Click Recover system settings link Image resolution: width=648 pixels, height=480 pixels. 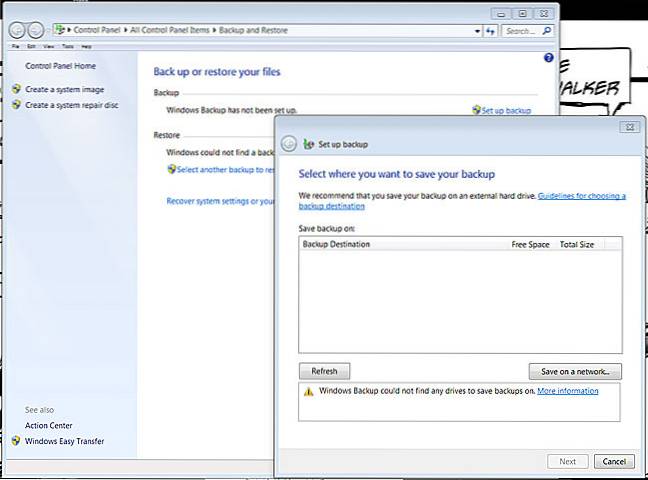point(220,201)
